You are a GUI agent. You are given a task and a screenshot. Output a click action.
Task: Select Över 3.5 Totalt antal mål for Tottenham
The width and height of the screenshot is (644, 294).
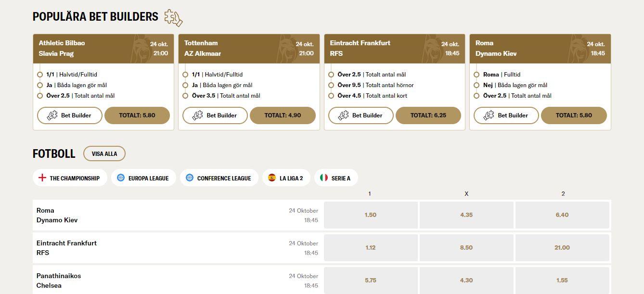point(186,96)
